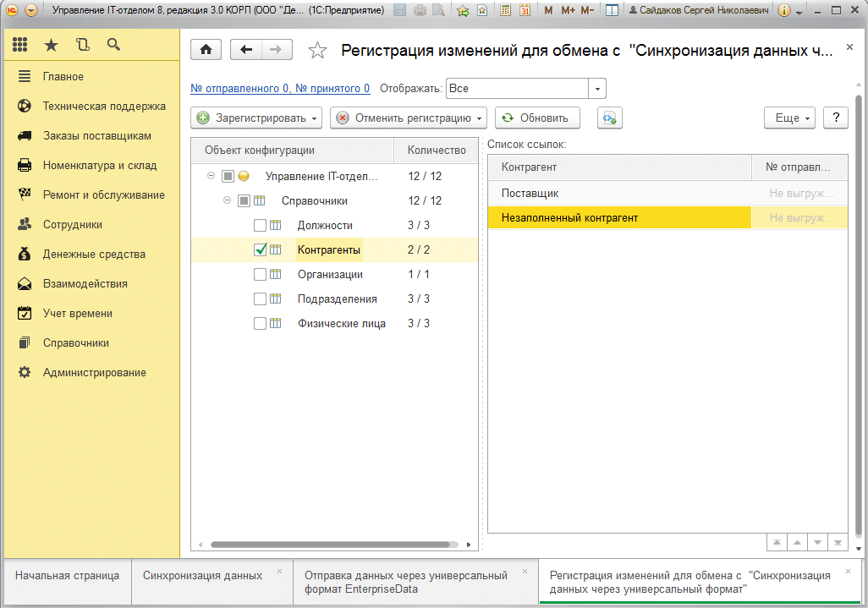Click Обновить button
This screenshot has height=608, width=868.
[x=537, y=118]
